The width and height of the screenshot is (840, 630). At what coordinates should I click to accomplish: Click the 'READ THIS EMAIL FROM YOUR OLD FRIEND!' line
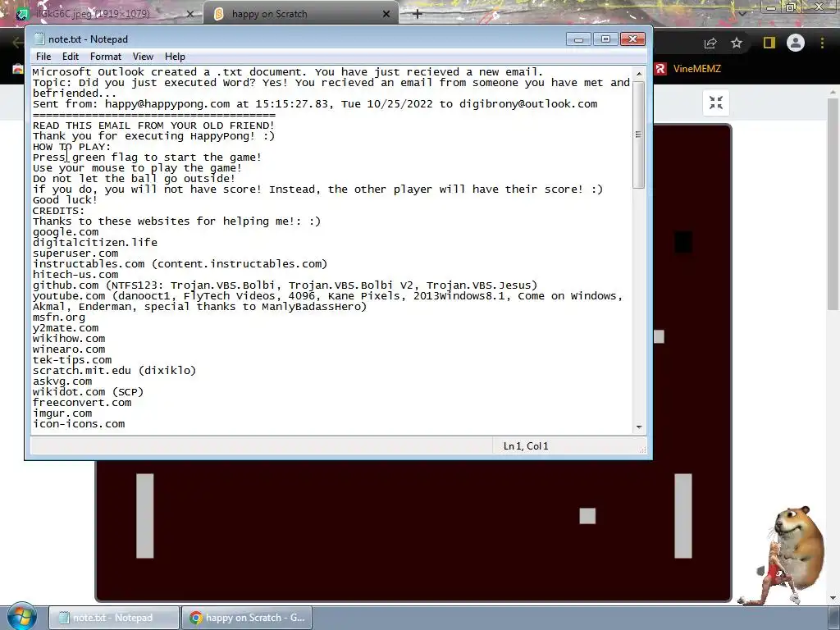[x=153, y=126]
